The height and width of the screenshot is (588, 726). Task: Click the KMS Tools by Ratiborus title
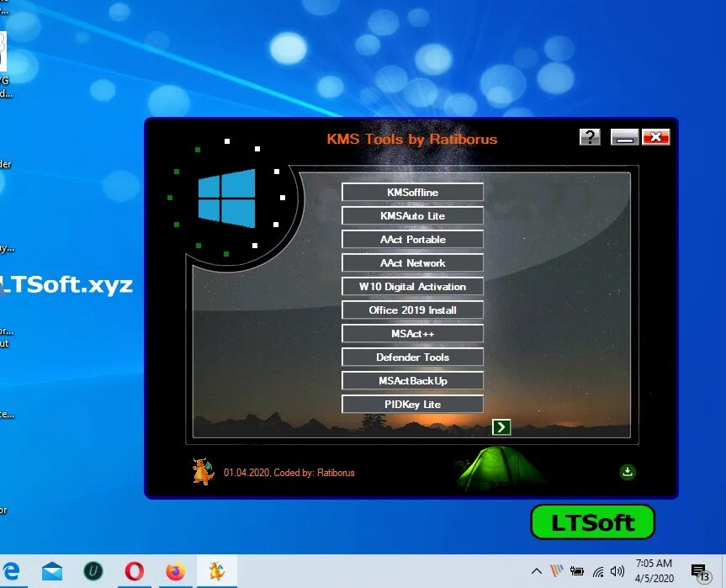pyautogui.click(x=411, y=139)
